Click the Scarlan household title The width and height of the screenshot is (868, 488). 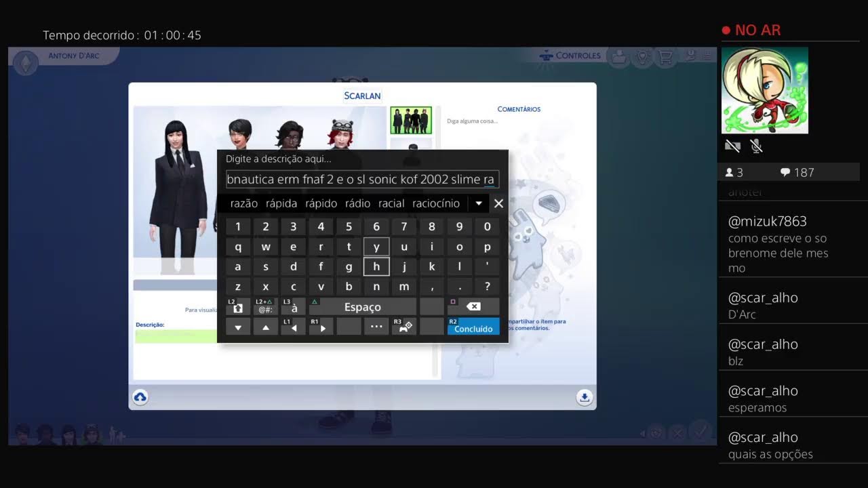click(362, 96)
